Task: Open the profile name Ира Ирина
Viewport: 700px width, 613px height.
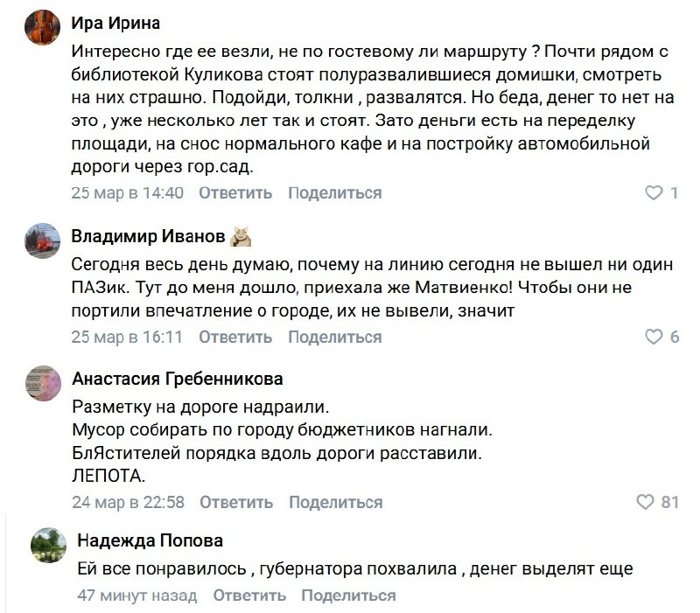Action: click(x=115, y=22)
